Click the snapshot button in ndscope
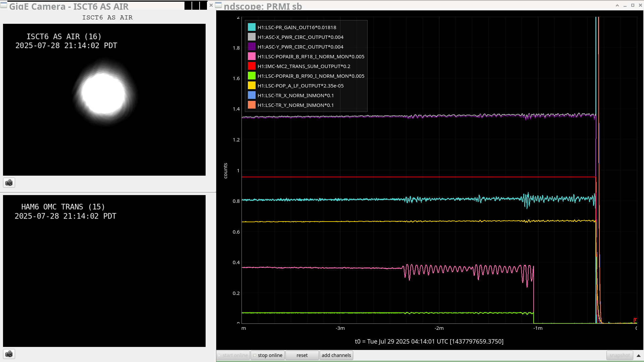Screen dimensions: 644x362 click(x=620, y=355)
